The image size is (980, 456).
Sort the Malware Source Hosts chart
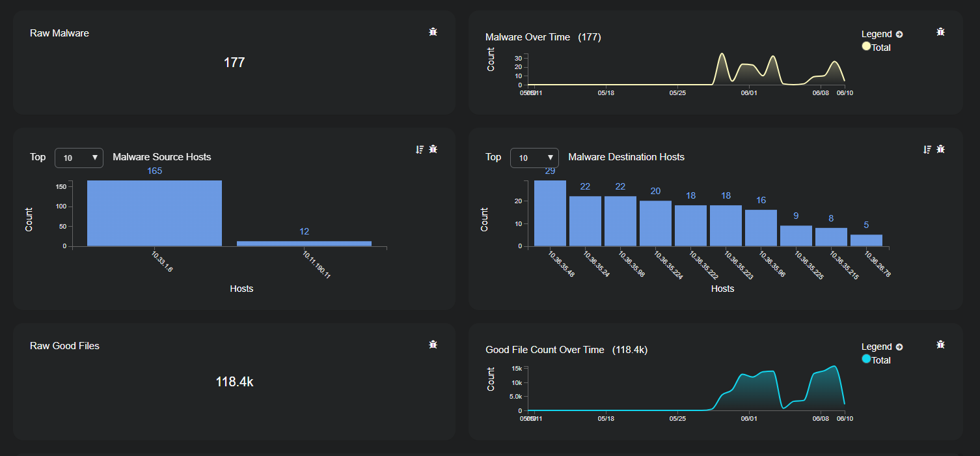[x=419, y=149]
